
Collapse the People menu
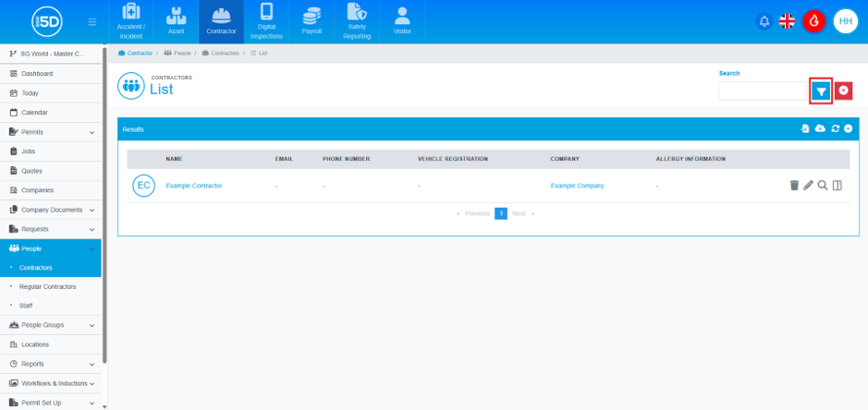click(x=50, y=248)
